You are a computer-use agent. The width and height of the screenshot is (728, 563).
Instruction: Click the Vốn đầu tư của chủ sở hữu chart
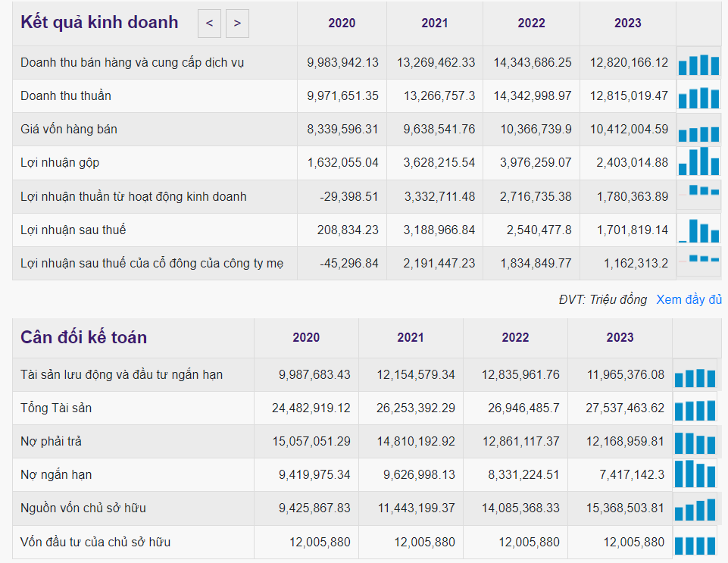(695, 543)
